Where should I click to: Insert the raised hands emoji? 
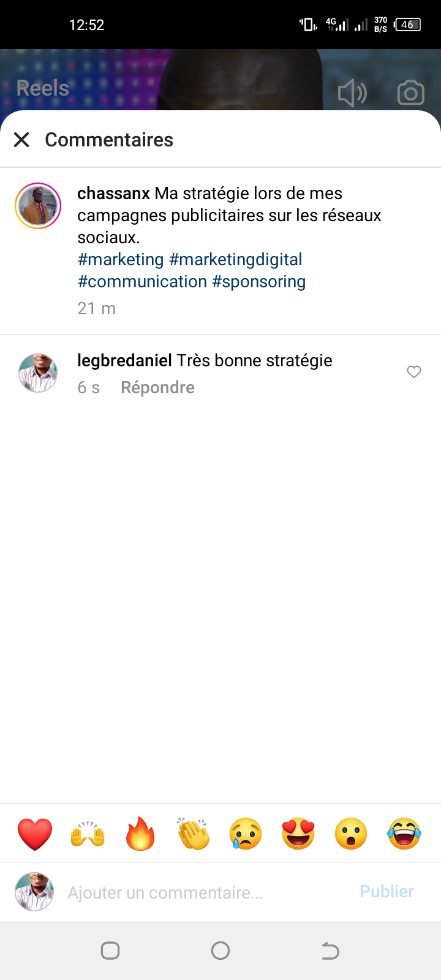pos(88,834)
